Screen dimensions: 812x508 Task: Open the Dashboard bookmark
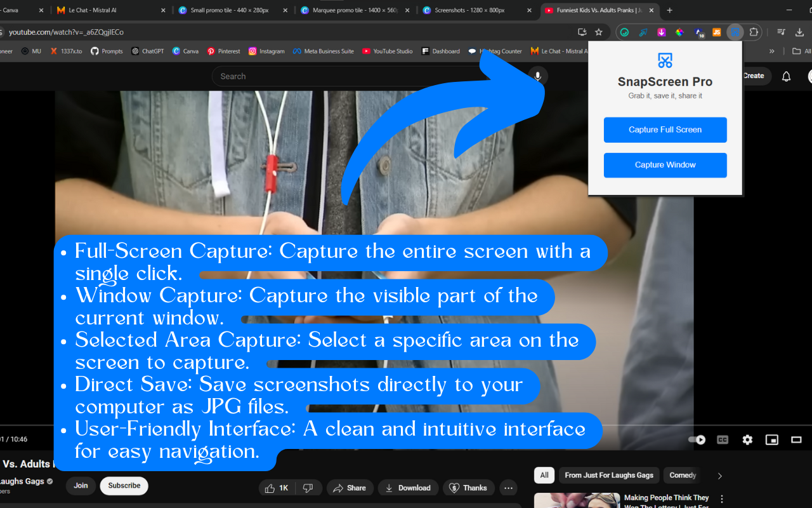point(440,51)
